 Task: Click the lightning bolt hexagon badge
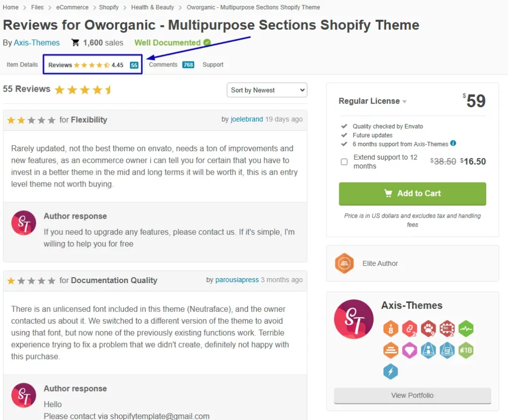point(390,371)
